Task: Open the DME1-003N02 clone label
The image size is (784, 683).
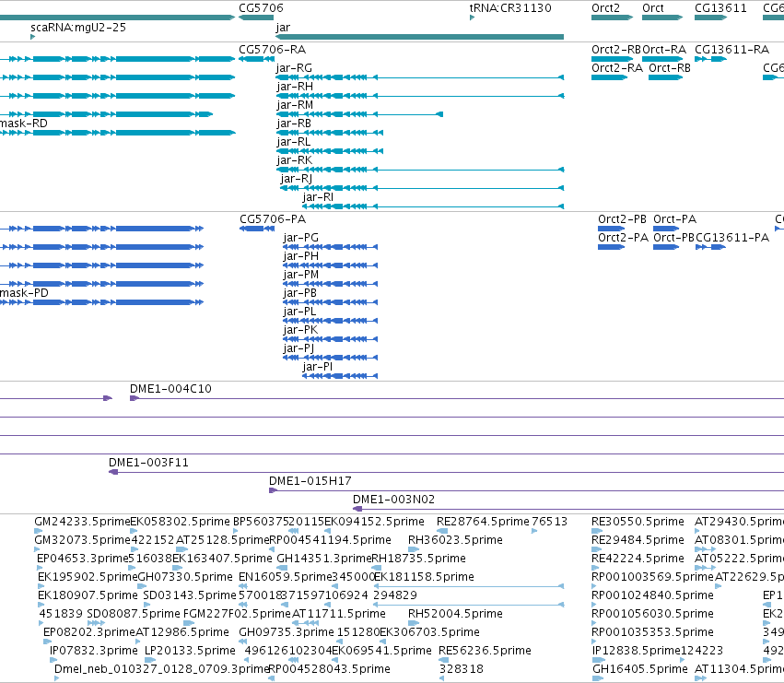Action: tap(394, 500)
